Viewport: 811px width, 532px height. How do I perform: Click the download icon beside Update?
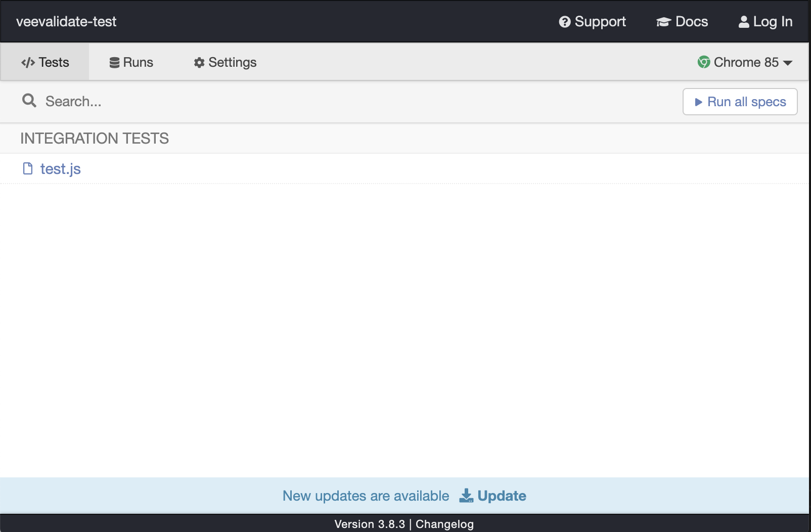tap(466, 496)
